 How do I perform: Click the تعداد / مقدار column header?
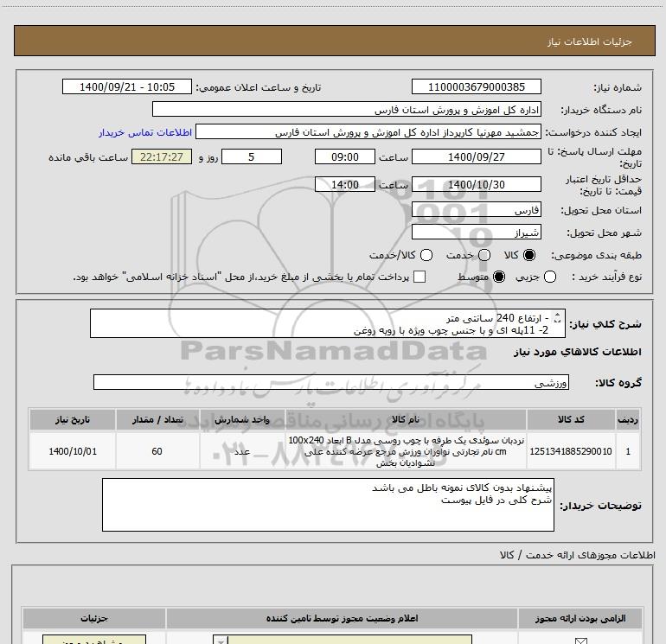pos(157,419)
